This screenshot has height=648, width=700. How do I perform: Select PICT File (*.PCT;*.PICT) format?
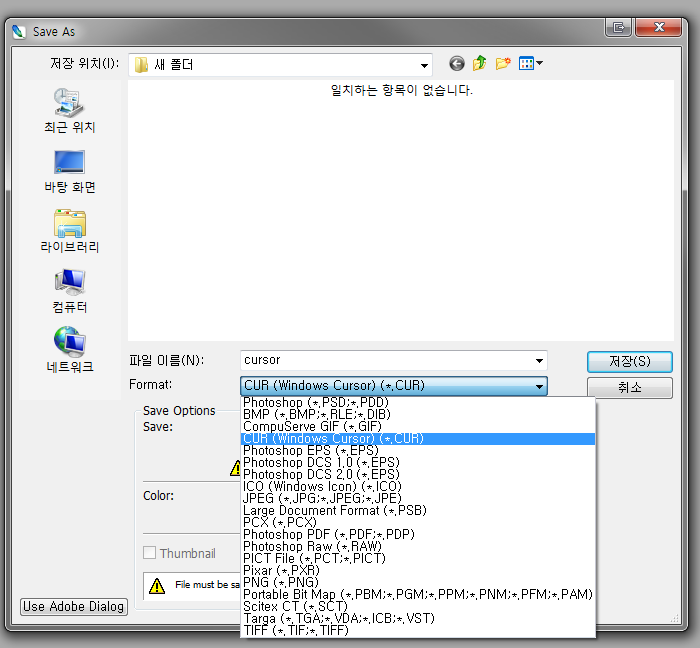(418, 559)
